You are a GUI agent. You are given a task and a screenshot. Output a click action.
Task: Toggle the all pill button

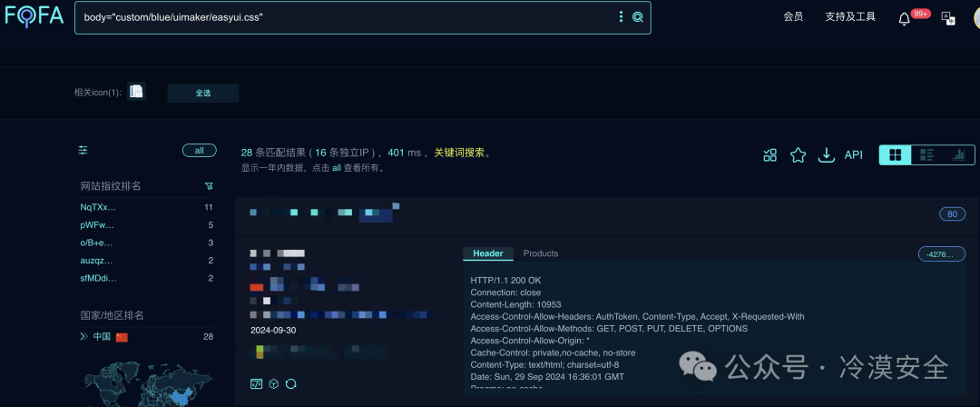(200, 150)
